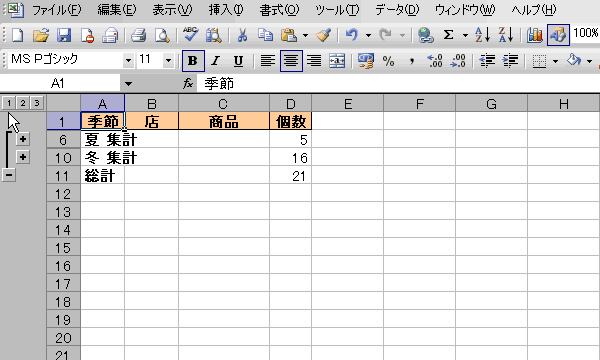The image size is (600, 360).
Task: Click the Name Box showing A1
Action: 60,83
